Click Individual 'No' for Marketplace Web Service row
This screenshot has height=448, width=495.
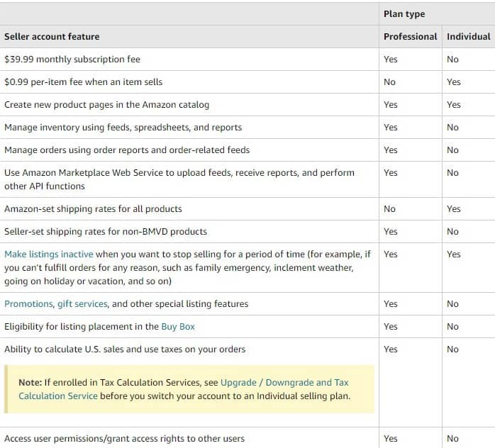coord(452,173)
